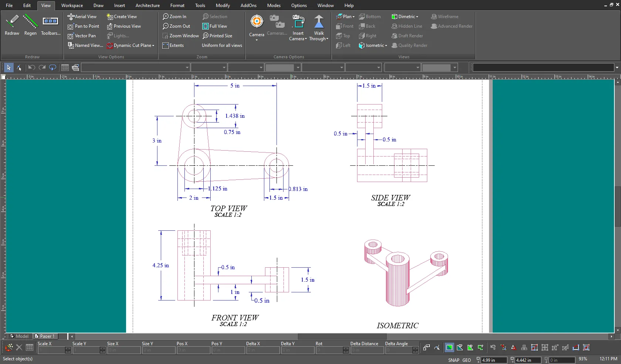Click the Undo arrow icon
The image size is (621, 364).
point(31,68)
